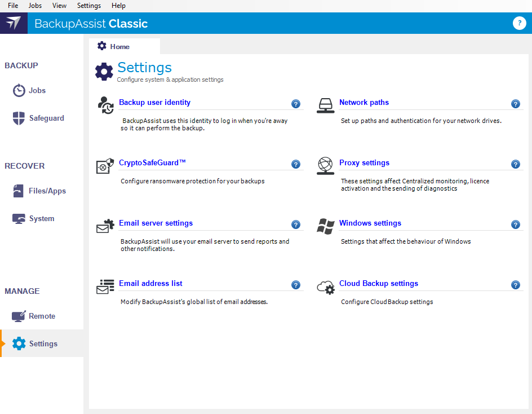The height and width of the screenshot is (414, 532).
Task: Open help for Email address list
Action: pos(296,285)
